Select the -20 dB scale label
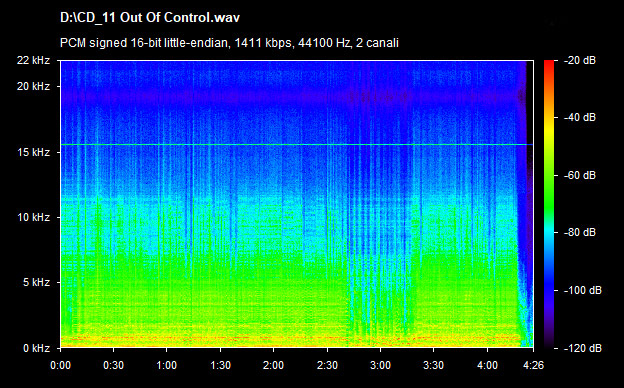The width and height of the screenshot is (624, 388). click(579, 60)
